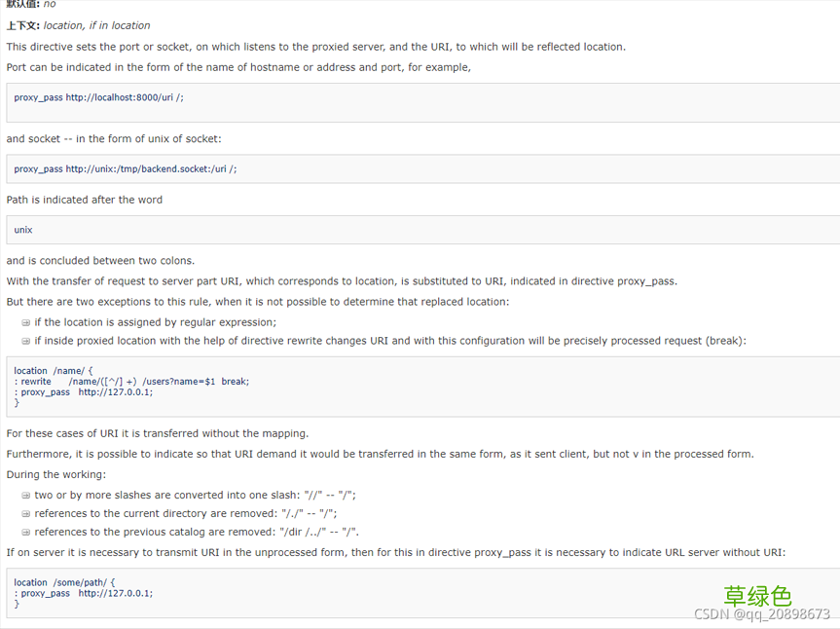Click the 'location /name/ {' code line
This screenshot has height=629, width=840.
click(x=53, y=371)
